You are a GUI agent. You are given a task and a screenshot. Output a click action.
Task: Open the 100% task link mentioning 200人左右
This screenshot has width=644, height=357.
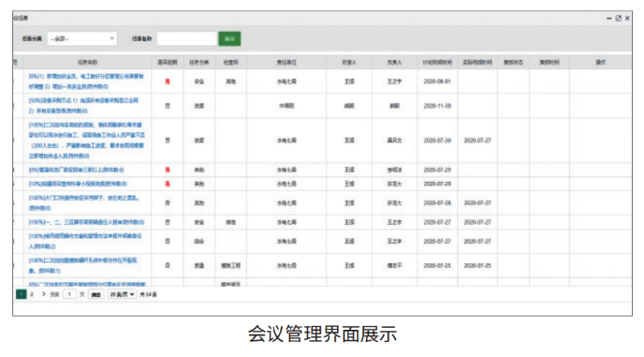(x=87, y=141)
